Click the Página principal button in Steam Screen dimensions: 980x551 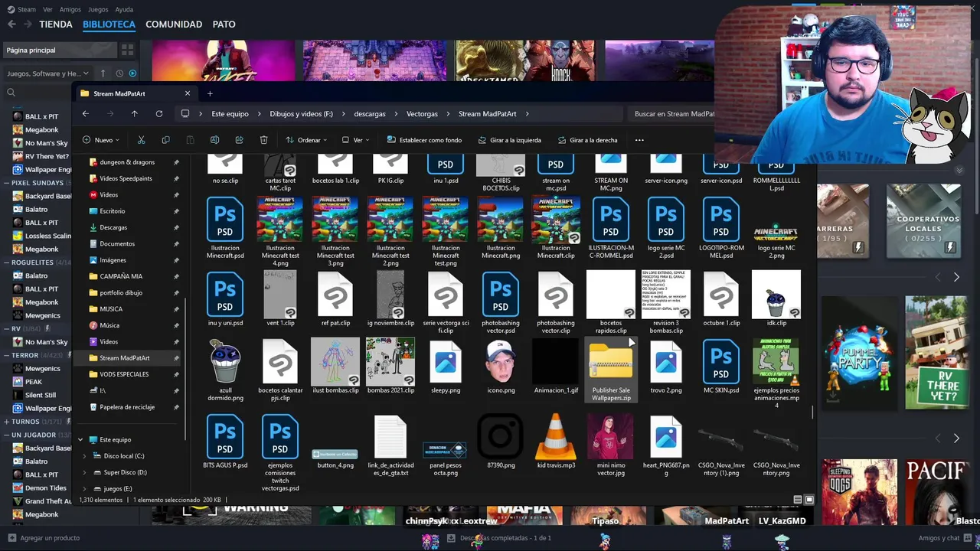click(60, 50)
